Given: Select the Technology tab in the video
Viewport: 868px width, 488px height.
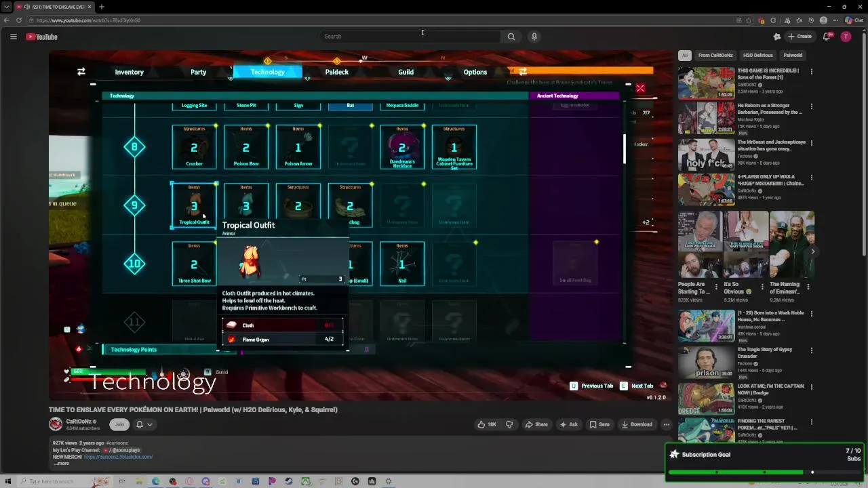Looking at the screenshot, I should click(268, 72).
